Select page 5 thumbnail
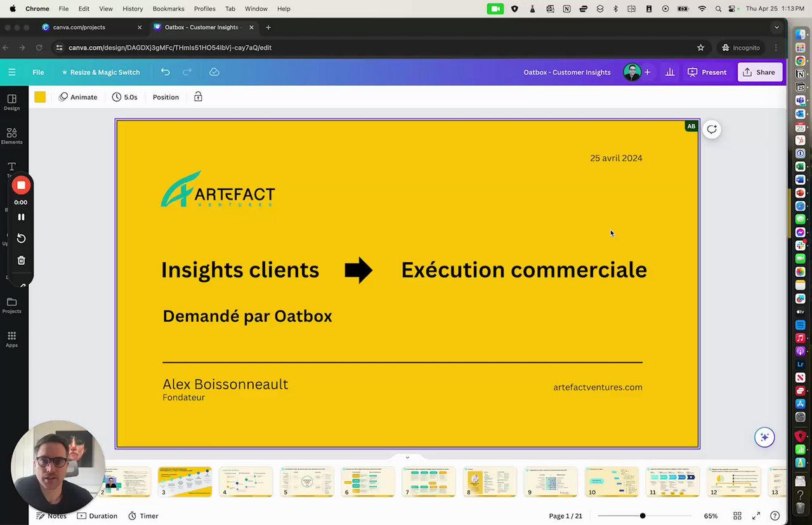This screenshot has width=812, height=525. (307, 482)
